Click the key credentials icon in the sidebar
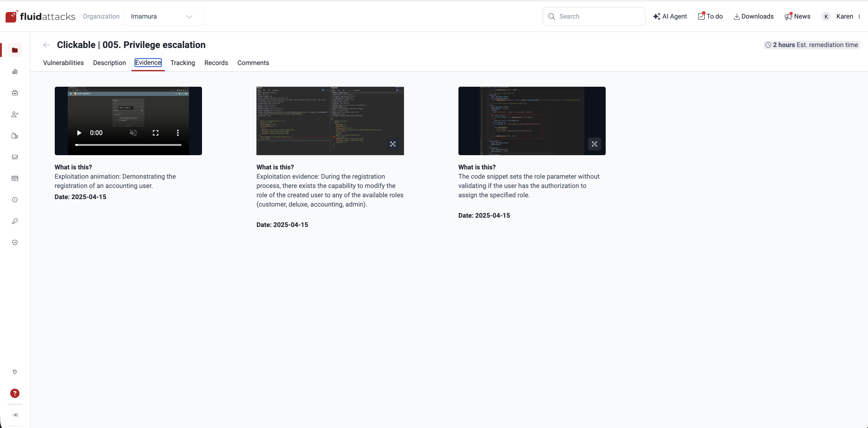868x428 pixels. tap(15, 221)
